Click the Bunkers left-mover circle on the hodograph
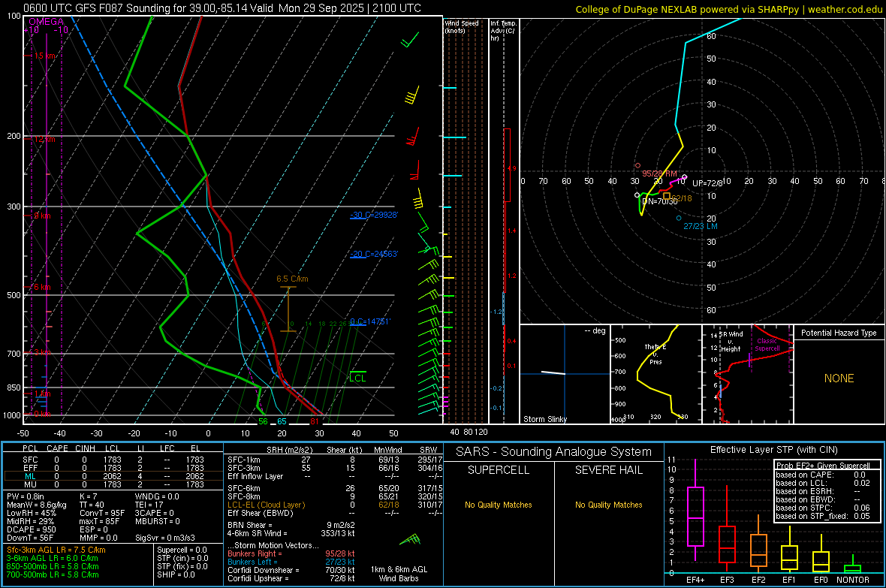This screenshot has width=886, height=588. point(679,219)
